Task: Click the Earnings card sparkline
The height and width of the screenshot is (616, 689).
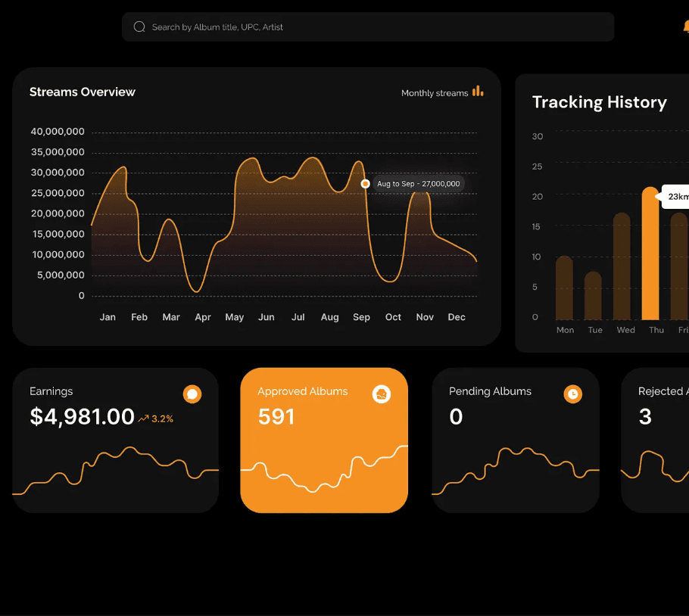Action: 116,471
